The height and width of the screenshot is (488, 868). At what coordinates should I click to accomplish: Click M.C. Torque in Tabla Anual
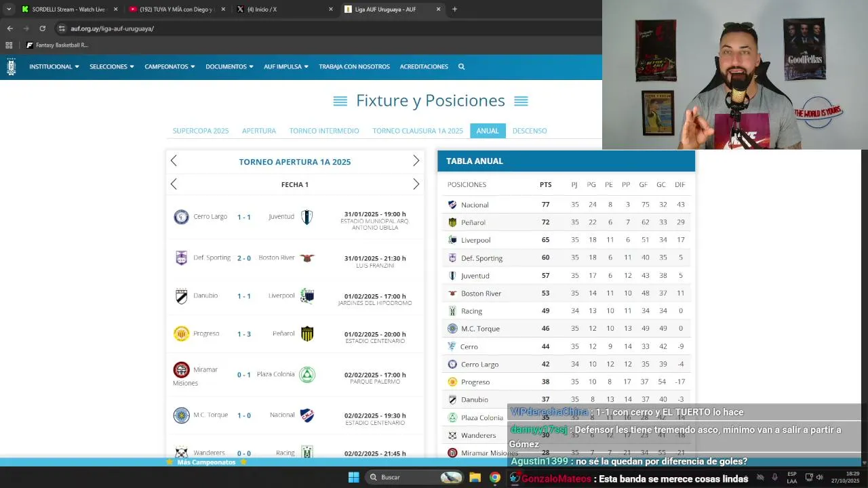tap(480, 329)
